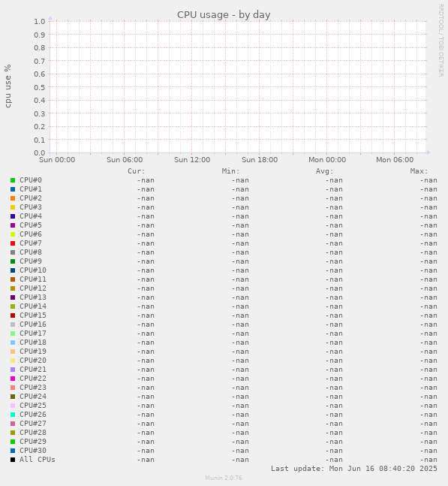Click the CPU#18 legend label
Image resolution: width=448 pixels, height=486 pixels.
click(33, 343)
